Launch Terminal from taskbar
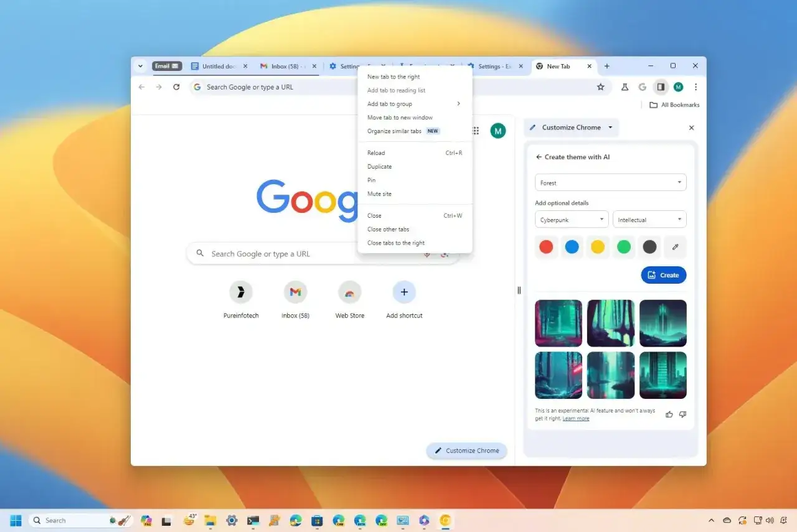797x532 pixels. coord(253,520)
